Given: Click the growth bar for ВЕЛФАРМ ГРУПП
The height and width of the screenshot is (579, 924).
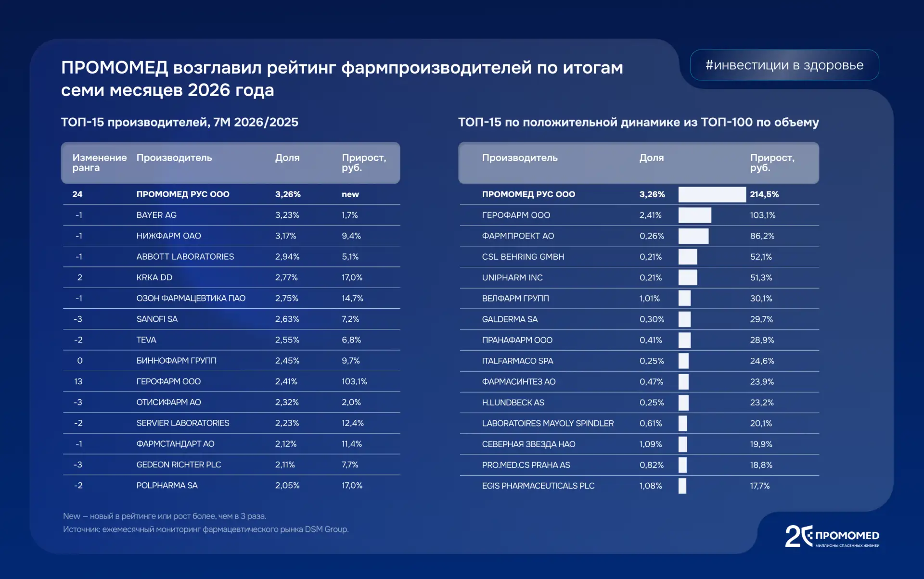Looking at the screenshot, I should pos(684,298).
